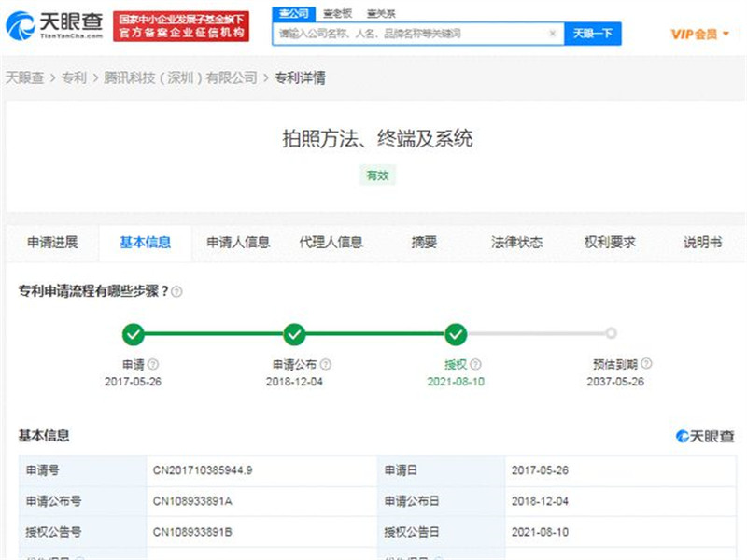Screen dimensions: 747x560
Task: Click the Tianyancha logo in the header
Action: pos(54,25)
